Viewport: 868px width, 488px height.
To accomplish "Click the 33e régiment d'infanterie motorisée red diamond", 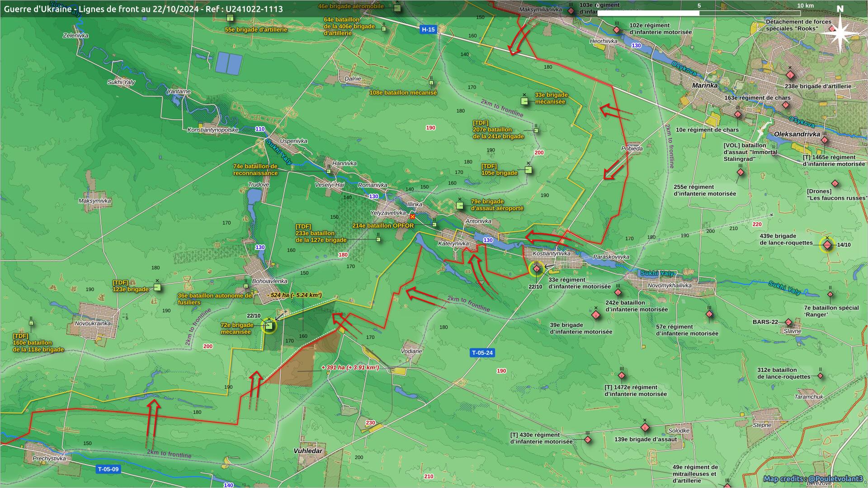I will pyautogui.click(x=536, y=269).
